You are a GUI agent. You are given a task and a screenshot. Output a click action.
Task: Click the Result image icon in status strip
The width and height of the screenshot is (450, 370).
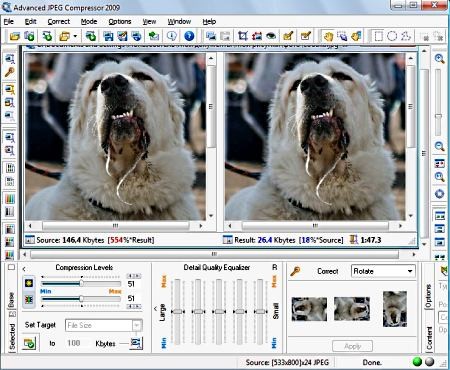point(228,240)
